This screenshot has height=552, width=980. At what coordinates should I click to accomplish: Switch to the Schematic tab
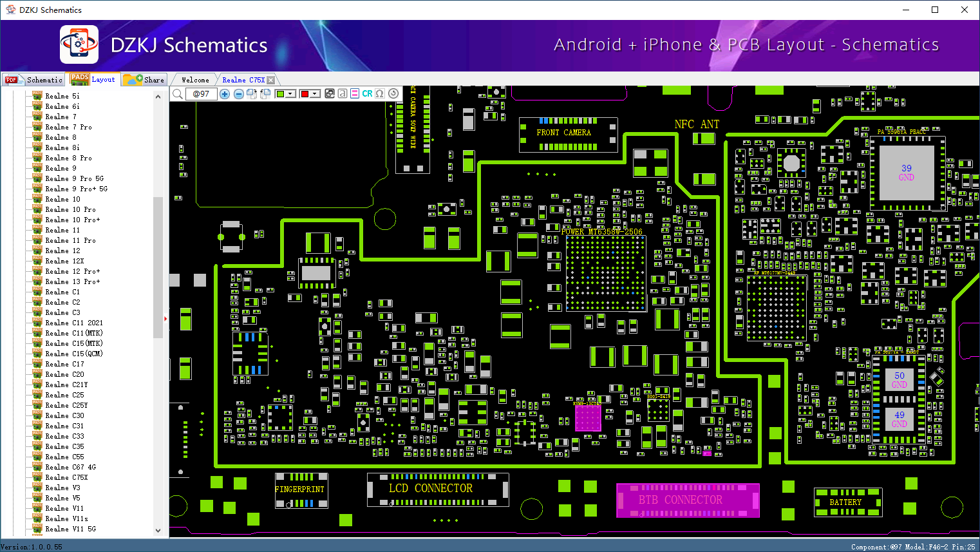point(33,80)
